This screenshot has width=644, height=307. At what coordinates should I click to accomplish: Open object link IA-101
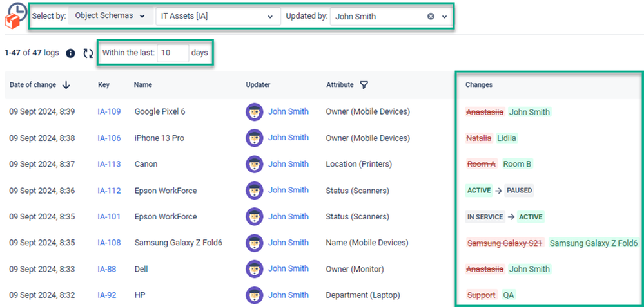pyautogui.click(x=109, y=217)
